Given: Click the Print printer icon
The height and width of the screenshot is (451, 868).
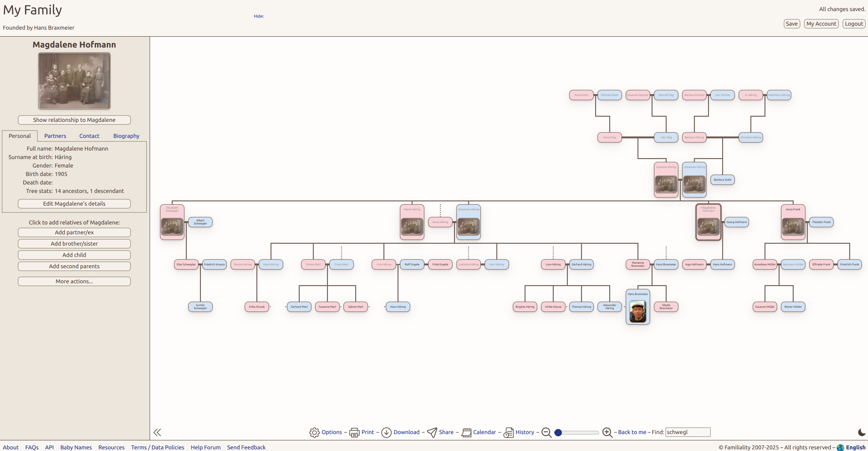Looking at the screenshot, I should 354,432.
